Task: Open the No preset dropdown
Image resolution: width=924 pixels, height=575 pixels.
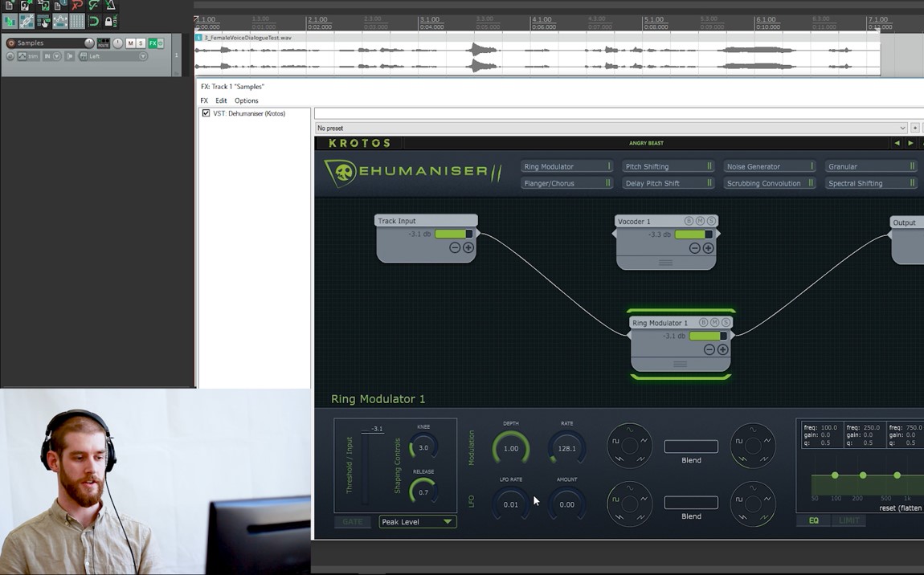Action: point(611,128)
